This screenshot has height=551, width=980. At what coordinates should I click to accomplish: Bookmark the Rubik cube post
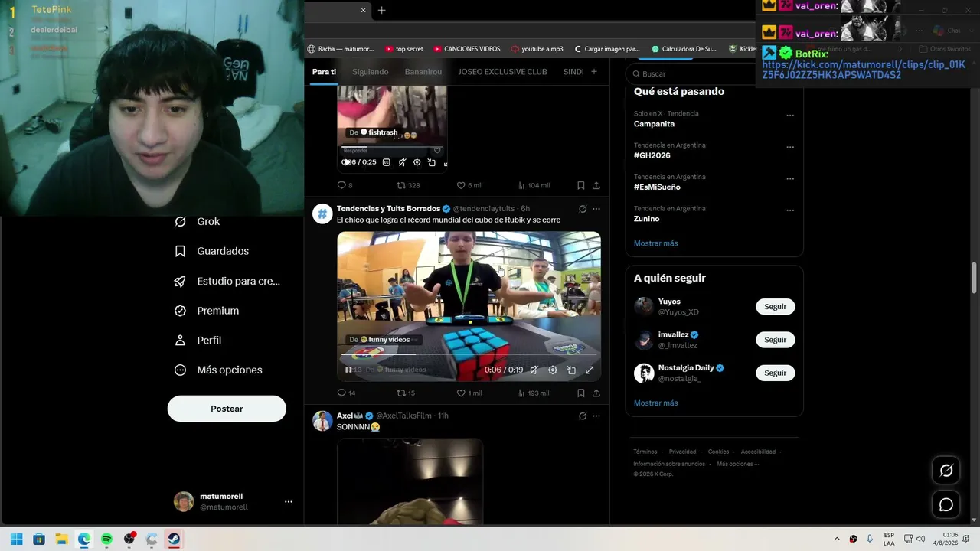(x=581, y=393)
